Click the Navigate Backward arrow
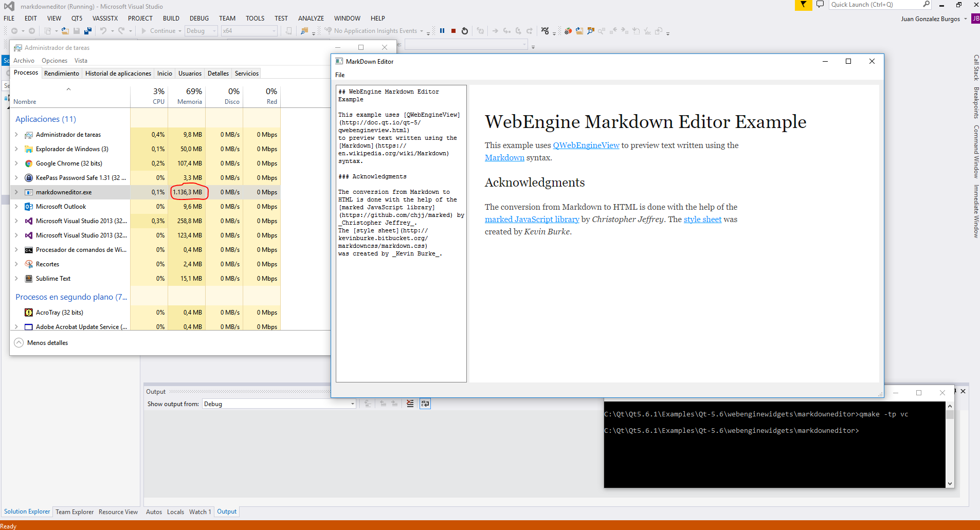Viewport: 980px width, 530px height. 14,31
